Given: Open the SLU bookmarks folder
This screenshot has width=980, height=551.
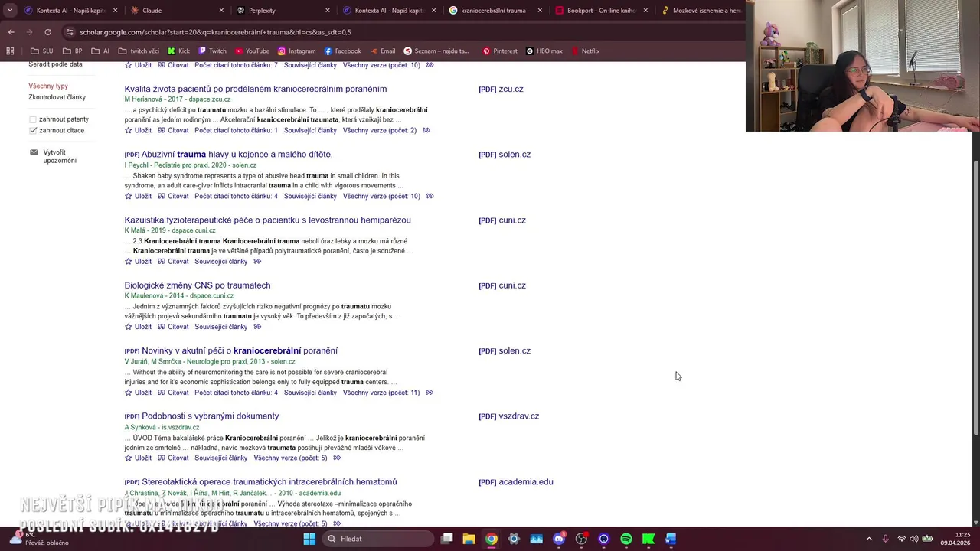Looking at the screenshot, I should tap(42, 51).
